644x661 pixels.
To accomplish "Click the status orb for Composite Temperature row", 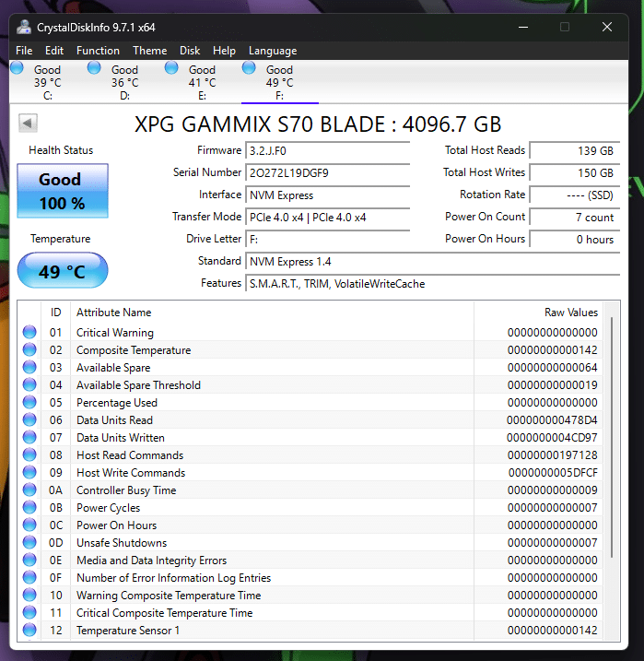I will (29, 350).
